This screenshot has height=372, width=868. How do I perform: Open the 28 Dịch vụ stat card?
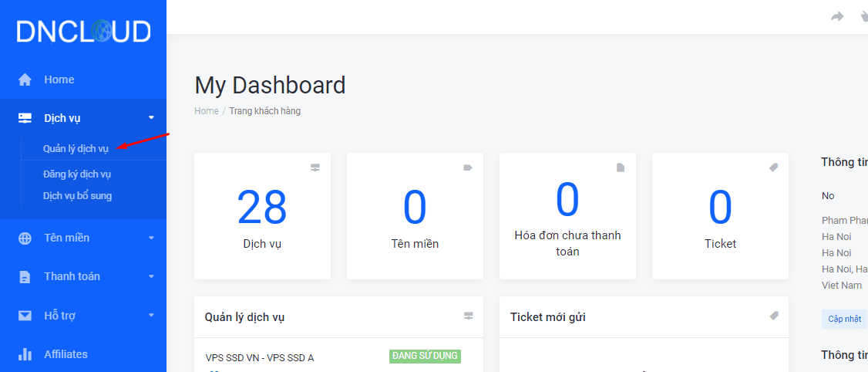pyautogui.click(x=262, y=215)
